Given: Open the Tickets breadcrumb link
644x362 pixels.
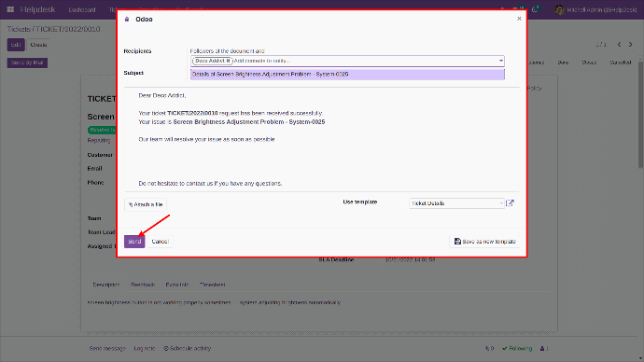Looking at the screenshot, I should tap(19, 29).
